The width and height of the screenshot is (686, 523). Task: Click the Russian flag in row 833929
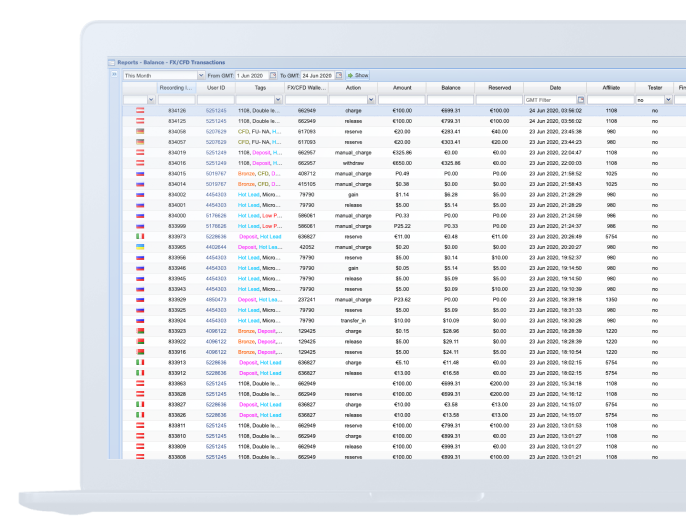(140, 299)
